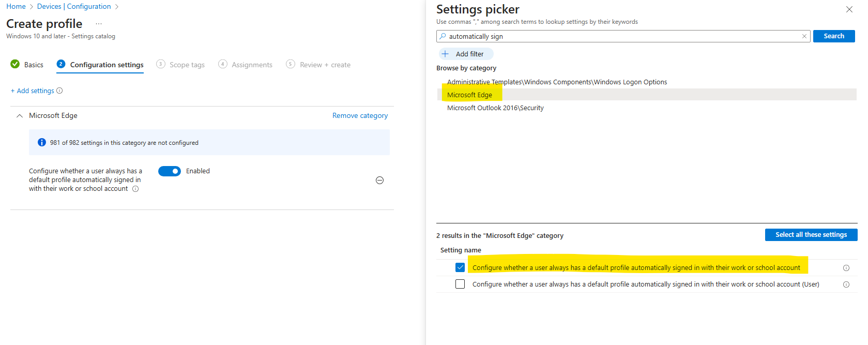Click the + Add settings link
The height and width of the screenshot is (345, 868).
(x=33, y=91)
